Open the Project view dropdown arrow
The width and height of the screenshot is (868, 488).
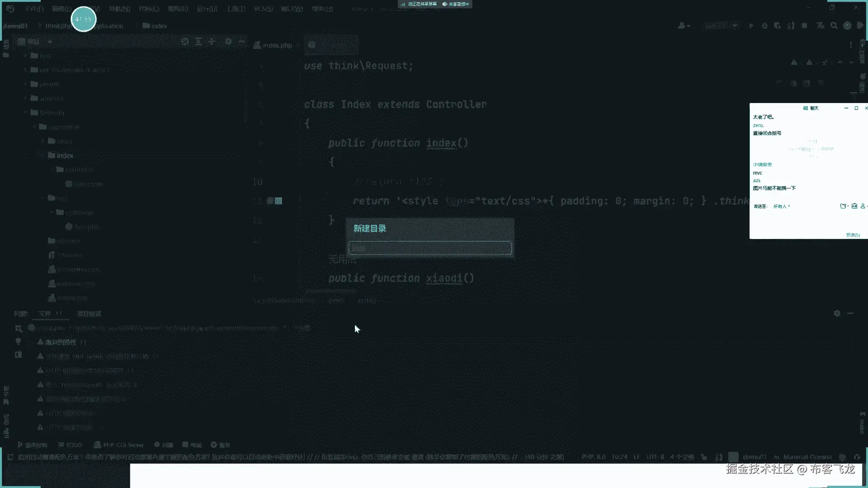pos(49,42)
